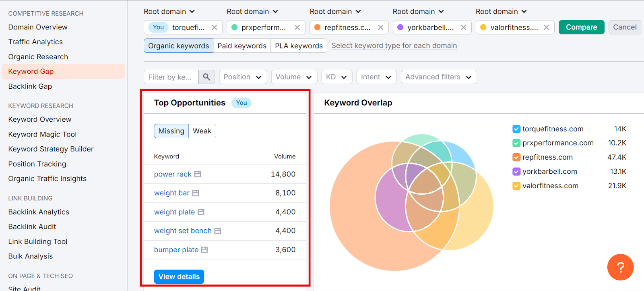This screenshot has height=291, width=644.
Task: Open Bulk Analysis in sidebar
Action: (31, 256)
